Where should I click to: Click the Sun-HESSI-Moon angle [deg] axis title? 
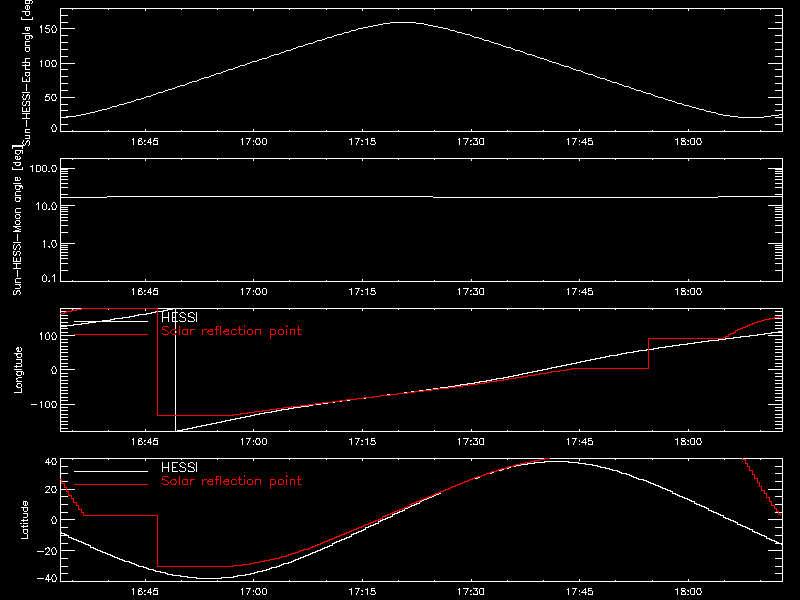(17, 219)
